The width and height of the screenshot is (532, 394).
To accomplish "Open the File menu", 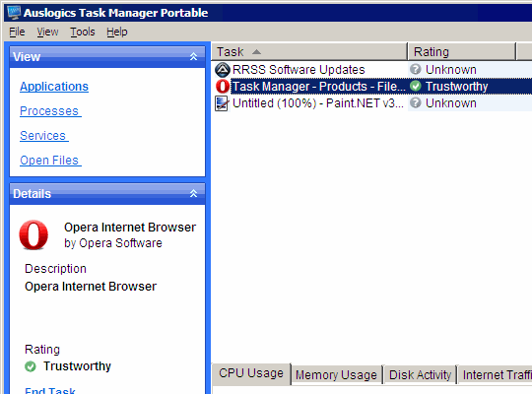I will (17, 32).
